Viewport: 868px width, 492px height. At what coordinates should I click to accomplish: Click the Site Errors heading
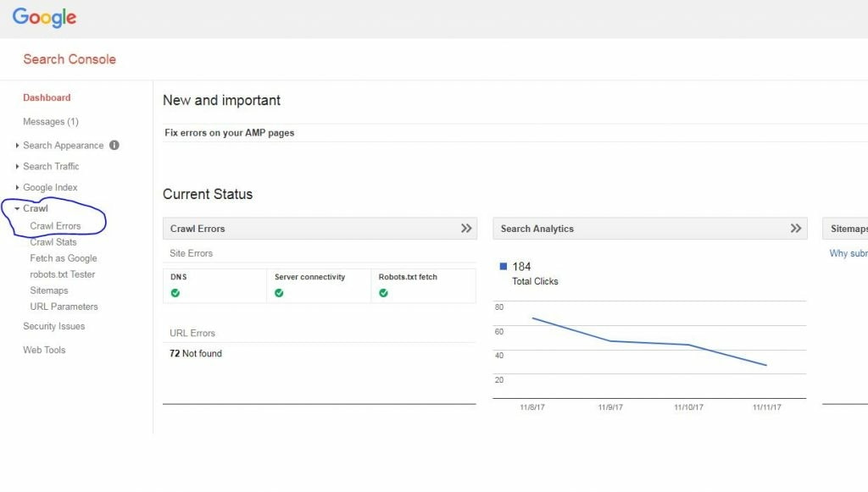[x=191, y=253]
